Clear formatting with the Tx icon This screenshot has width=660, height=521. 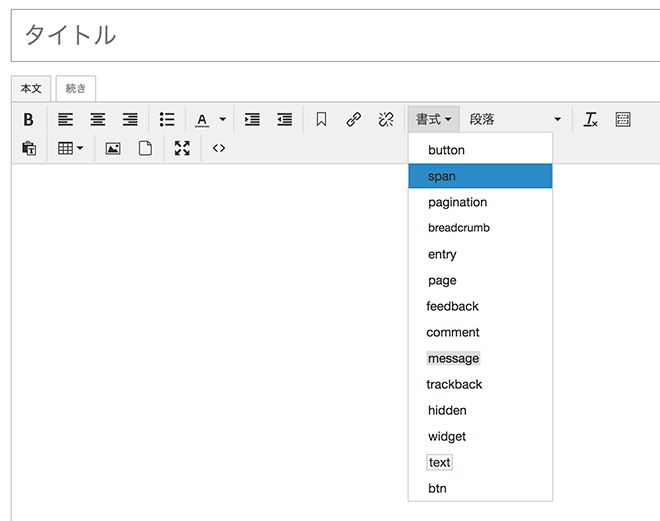pyautogui.click(x=591, y=119)
